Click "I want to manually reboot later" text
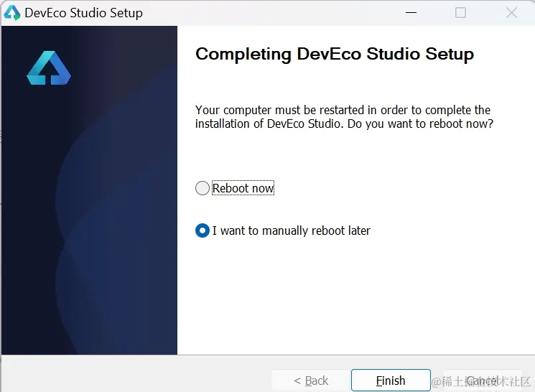 292,230
